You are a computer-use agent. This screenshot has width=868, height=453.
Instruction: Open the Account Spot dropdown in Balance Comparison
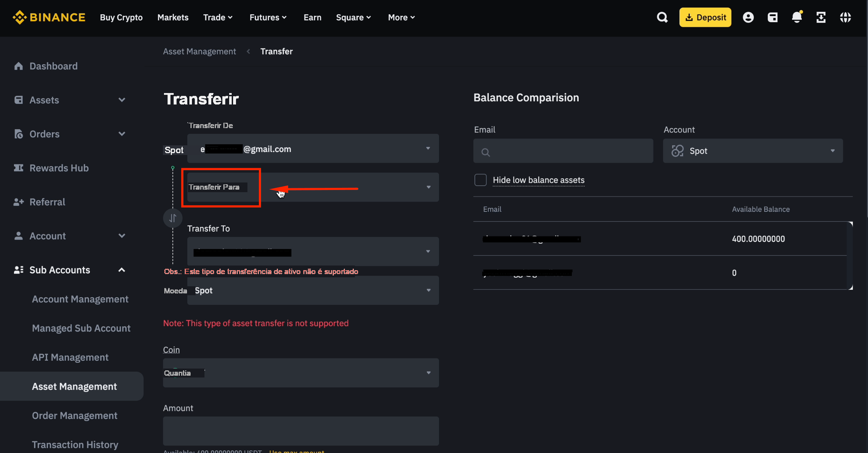[x=753, y=151]
